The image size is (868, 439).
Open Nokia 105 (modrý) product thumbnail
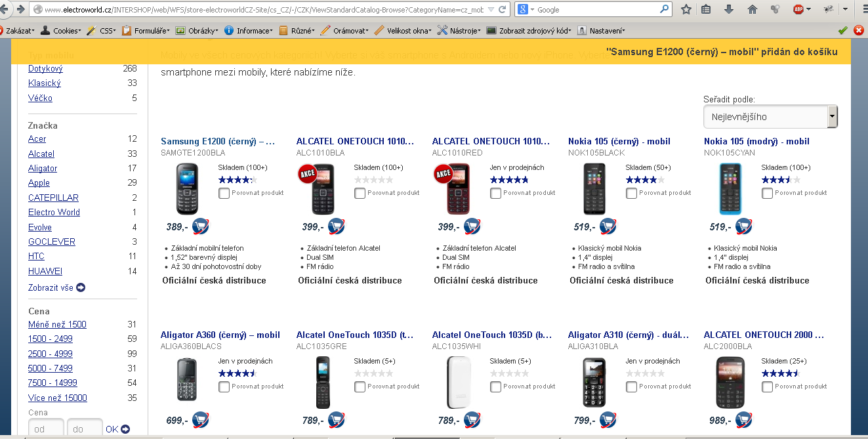coord(730,189)
